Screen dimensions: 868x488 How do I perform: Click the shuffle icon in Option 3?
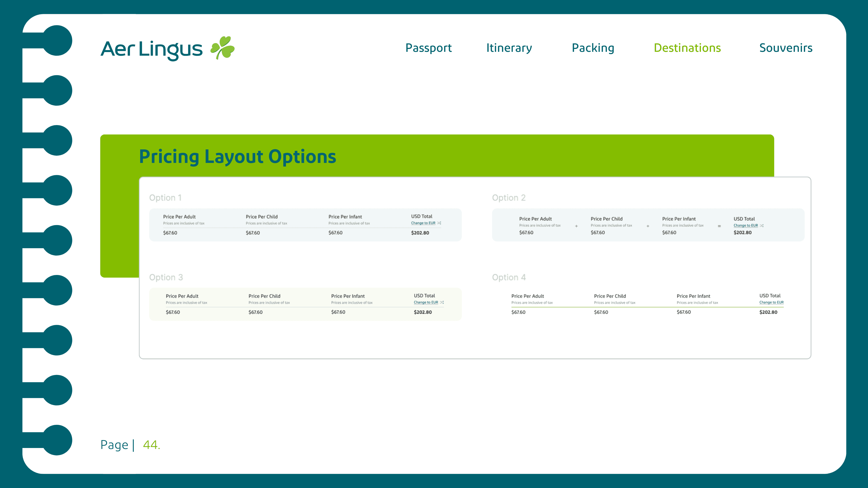click(x=442, y=302)
